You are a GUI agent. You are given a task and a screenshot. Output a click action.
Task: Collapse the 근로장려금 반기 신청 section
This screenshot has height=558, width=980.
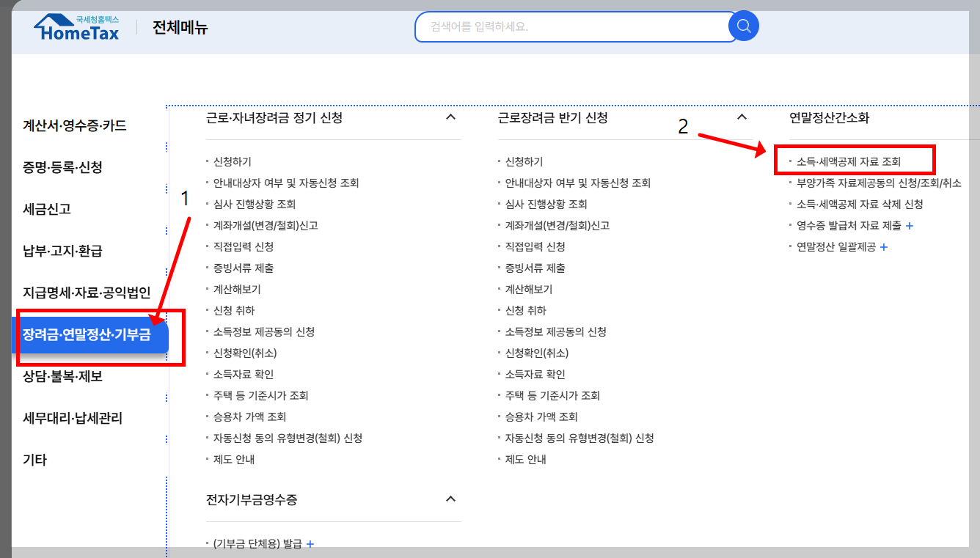[x=742, y=116]
